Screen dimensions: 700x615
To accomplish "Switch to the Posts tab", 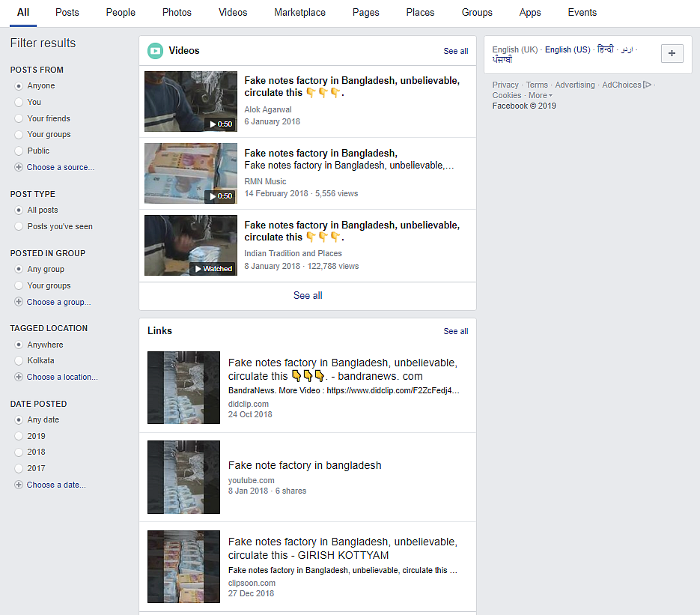I will [67, 13].
